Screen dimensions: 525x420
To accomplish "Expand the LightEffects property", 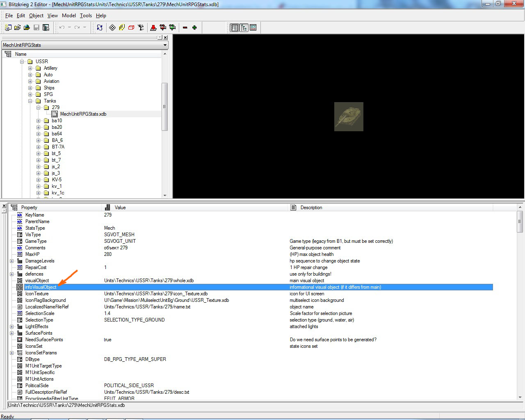I will 12,326.
